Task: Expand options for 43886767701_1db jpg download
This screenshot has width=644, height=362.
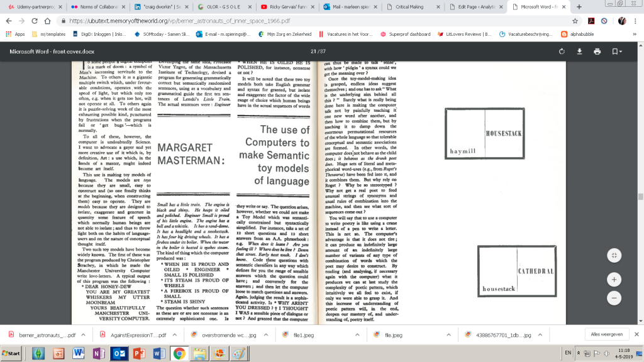Action: pos(540,335)
